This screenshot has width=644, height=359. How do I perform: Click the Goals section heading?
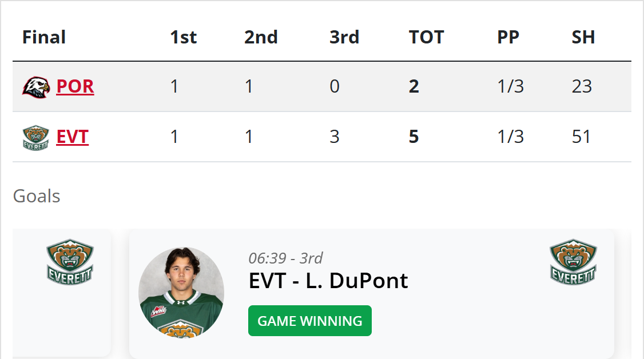click(x=37, y=196)
